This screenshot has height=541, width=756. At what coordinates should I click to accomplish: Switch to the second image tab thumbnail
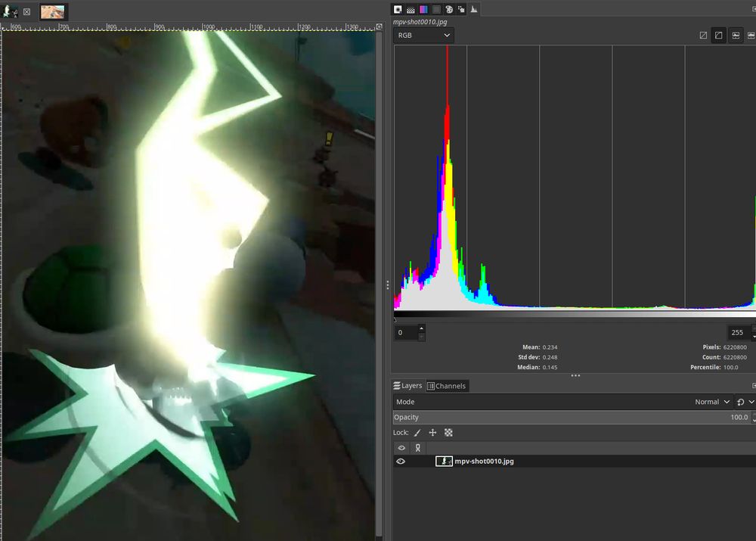tap(53, 11)
